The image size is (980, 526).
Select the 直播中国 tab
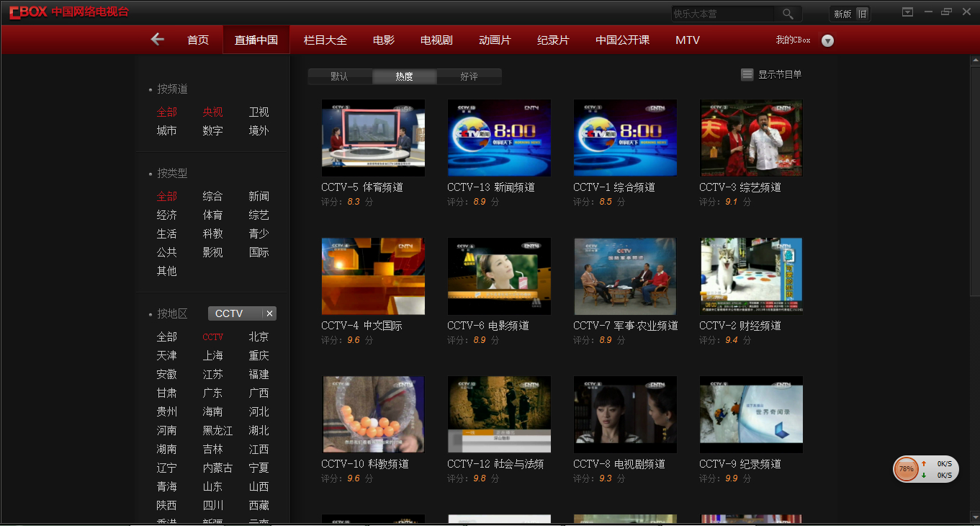(256, 40)
